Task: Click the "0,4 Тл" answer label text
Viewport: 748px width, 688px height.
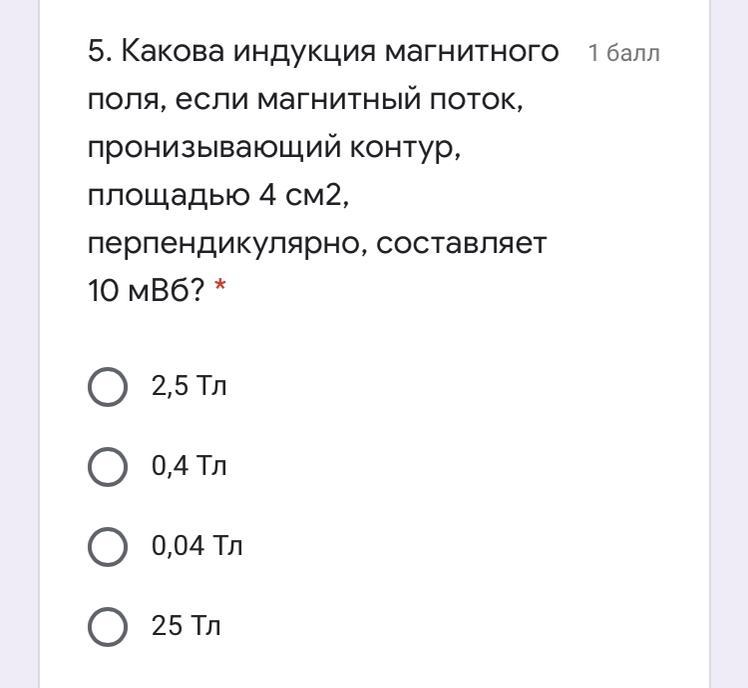Action: tap(189, 467)
